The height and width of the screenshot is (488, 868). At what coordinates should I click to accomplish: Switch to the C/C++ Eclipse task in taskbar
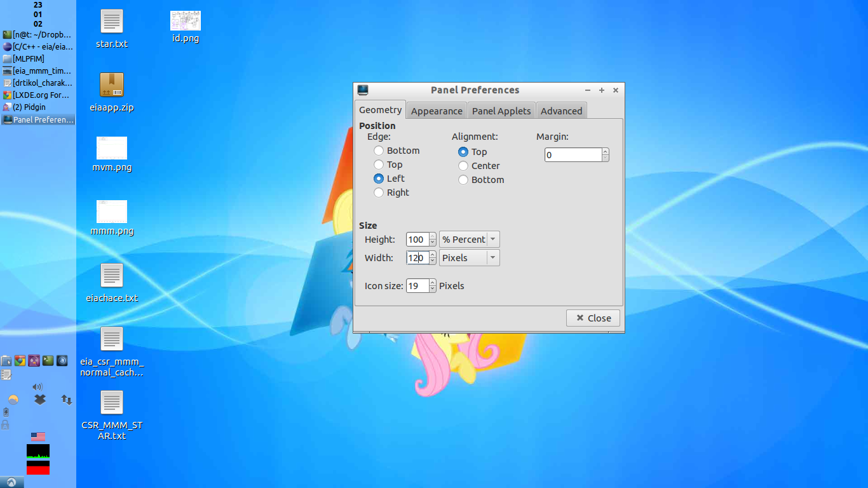[38, 47]
